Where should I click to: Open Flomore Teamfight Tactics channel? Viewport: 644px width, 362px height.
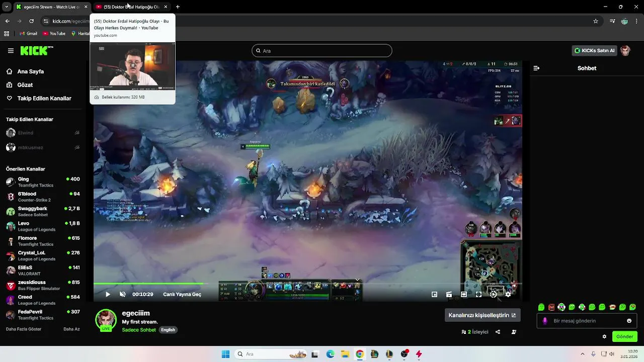43,241
